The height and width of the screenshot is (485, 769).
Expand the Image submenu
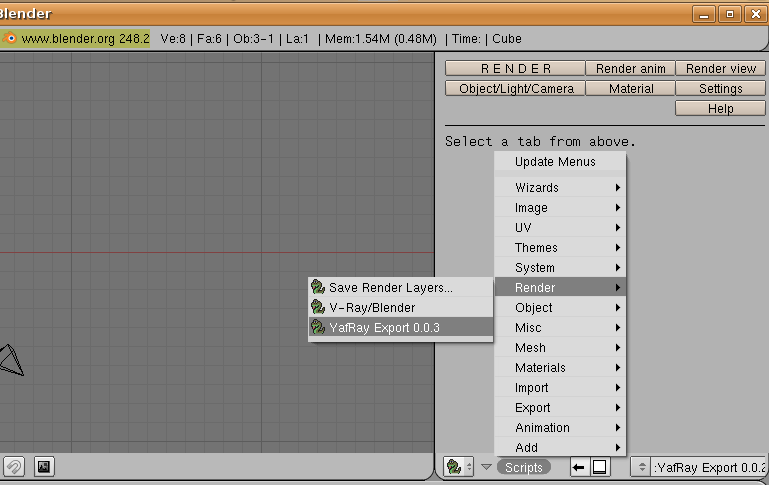tap(561, 207)
